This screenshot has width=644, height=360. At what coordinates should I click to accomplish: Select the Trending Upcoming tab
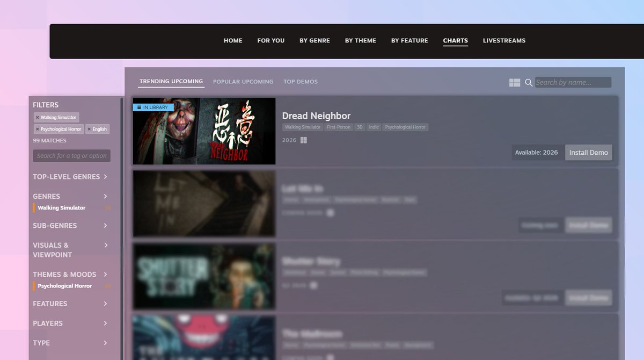[x=171, y=82]
